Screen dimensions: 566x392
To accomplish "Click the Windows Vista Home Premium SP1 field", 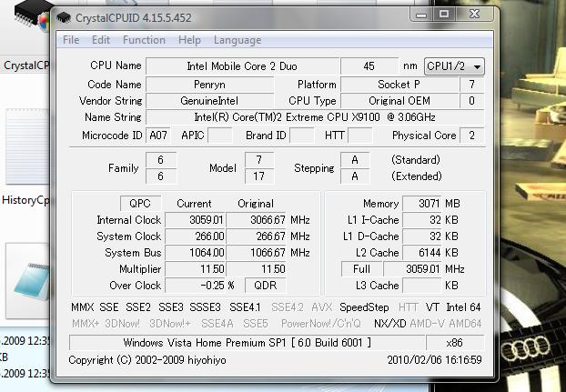I will [x=247, y=343].
